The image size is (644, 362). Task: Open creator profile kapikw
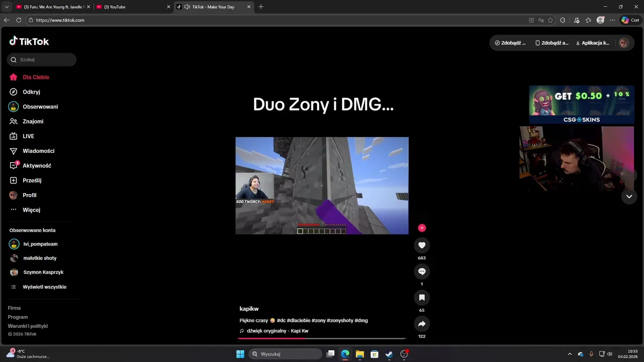(249, 309)
